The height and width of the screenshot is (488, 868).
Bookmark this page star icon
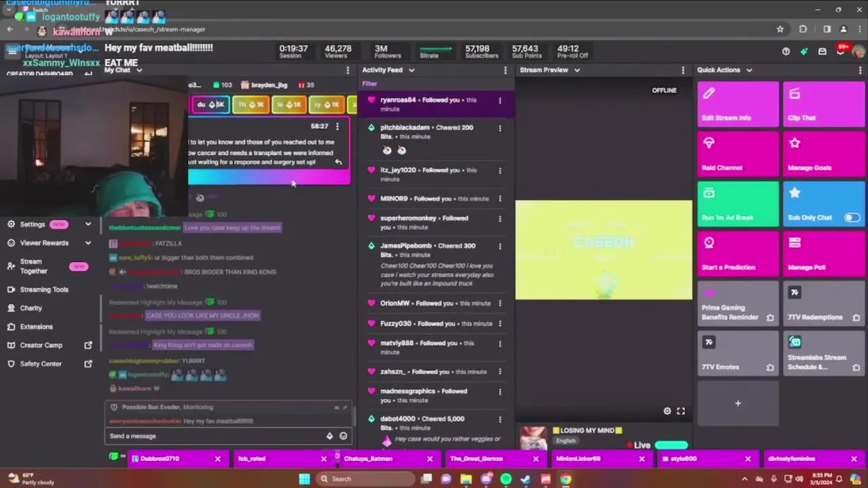click(x=781, y=29)
